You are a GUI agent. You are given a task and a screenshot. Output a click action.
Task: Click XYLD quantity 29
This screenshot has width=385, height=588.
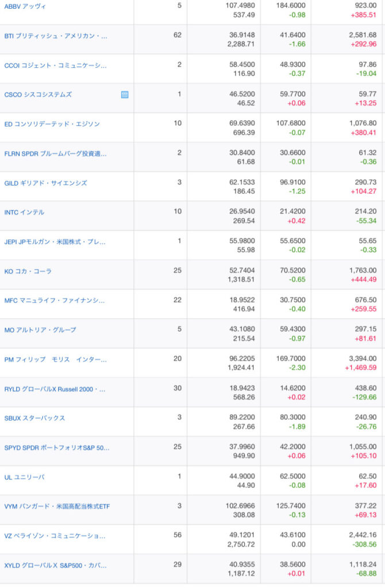pos(178,564)
